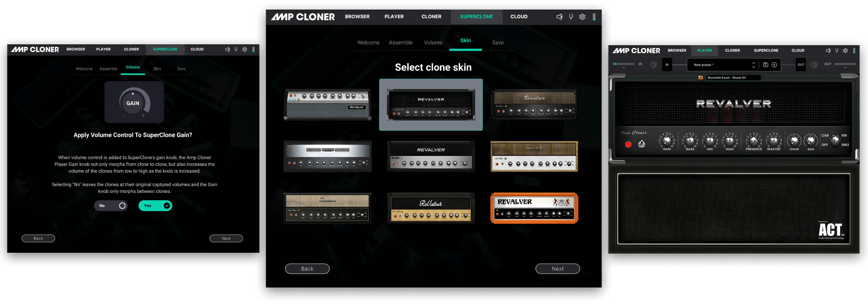Click the input level slider under IN meter
Viewport: 868px width, 304px height.
click(624, 67)
